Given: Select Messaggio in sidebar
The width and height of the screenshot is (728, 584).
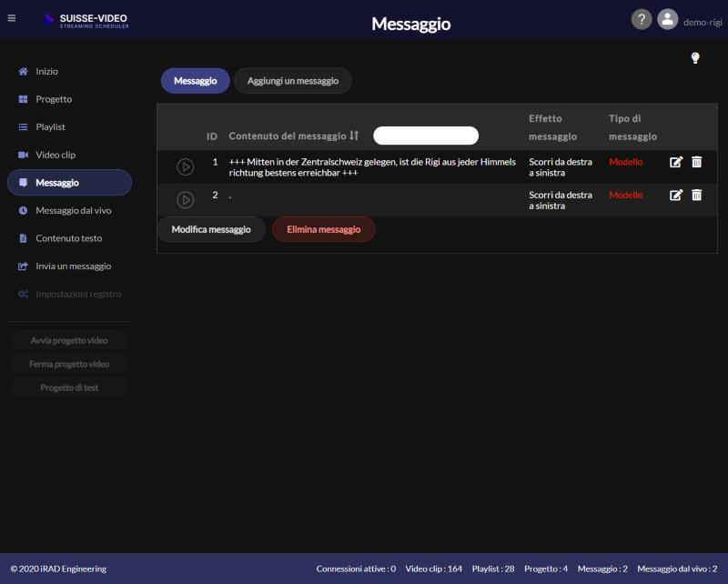Looking at the screenshot, I should coord(70,183).
